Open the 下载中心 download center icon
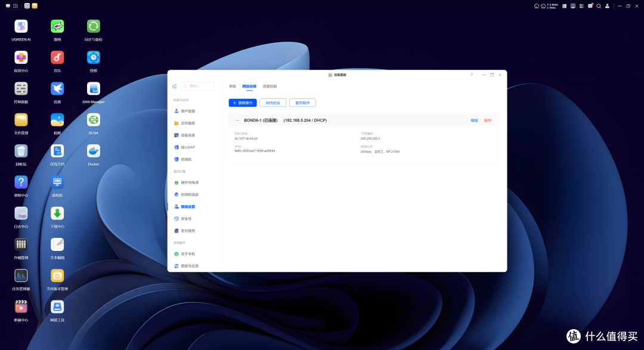Viewport: 644px width, 350px height. click(x=57, y=213)
